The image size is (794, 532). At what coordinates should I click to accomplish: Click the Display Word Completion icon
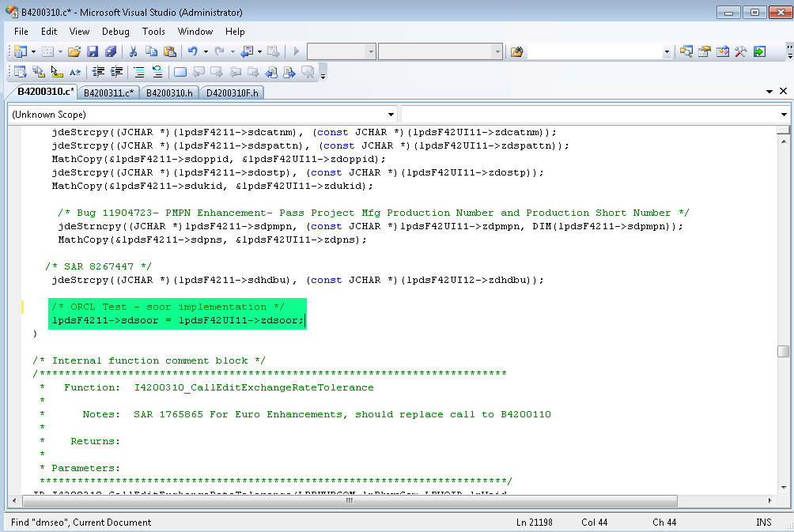click(75, 72)
